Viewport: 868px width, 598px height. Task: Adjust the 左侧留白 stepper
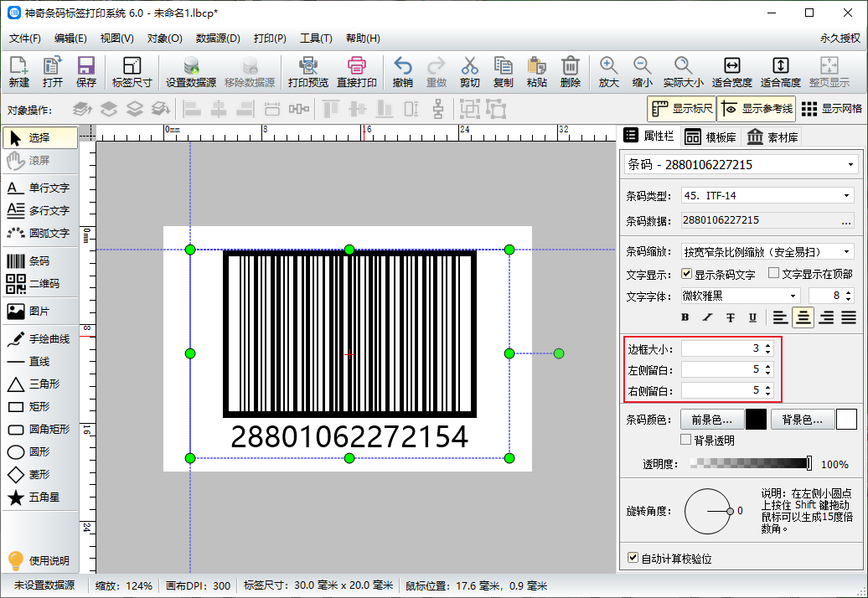point(767,369)
